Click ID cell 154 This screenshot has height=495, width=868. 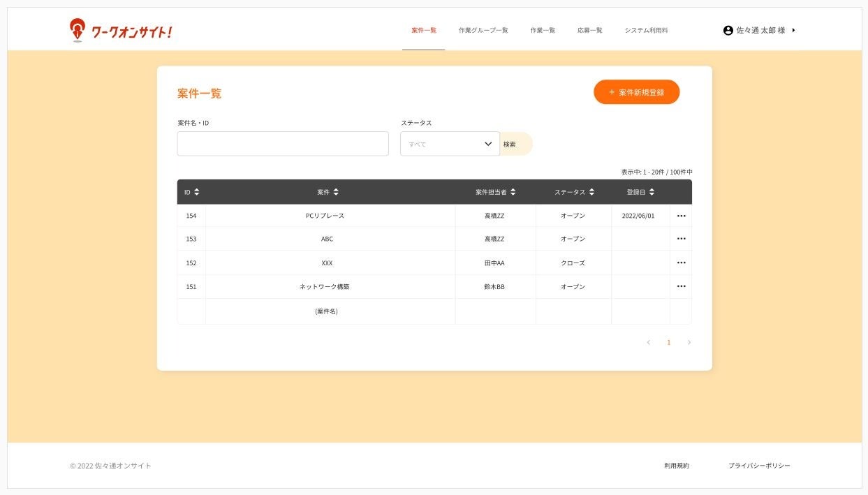pyautogui.click(x=191, y=216)
